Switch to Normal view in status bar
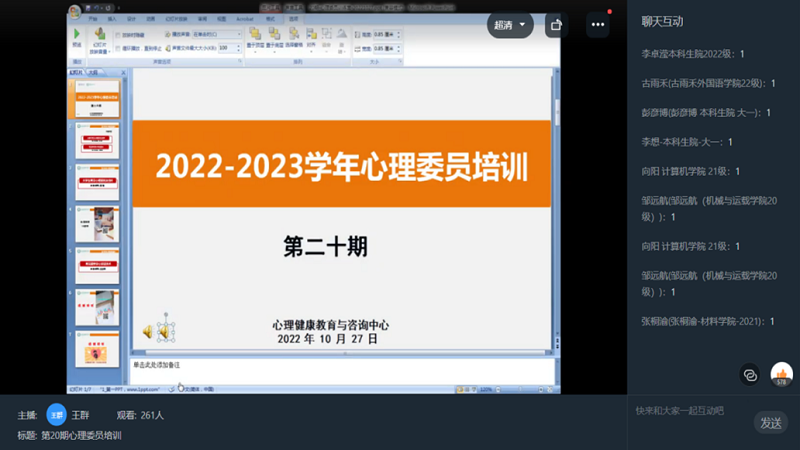 click(x=460, y=389)
